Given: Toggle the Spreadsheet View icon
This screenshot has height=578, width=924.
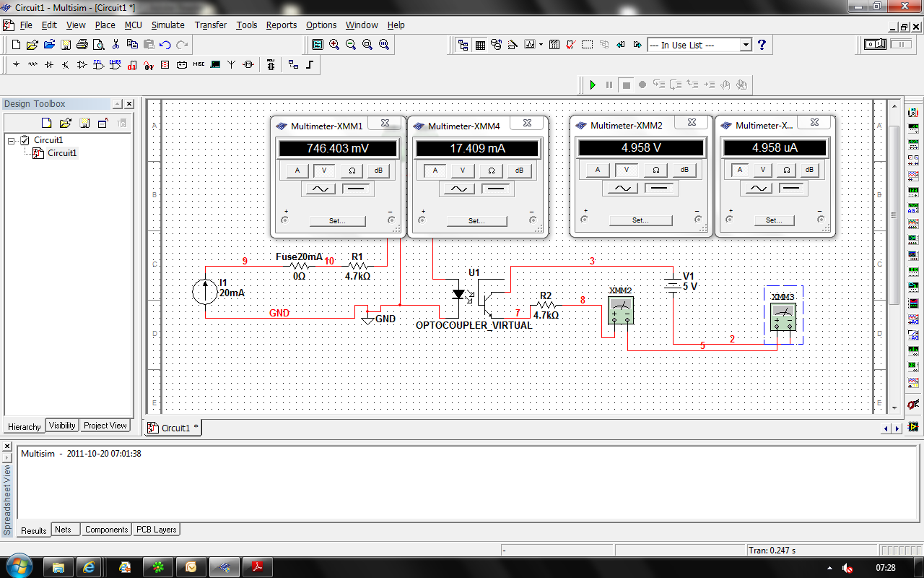Looking at the screenshot, I should pyautogui.click(x=480, y=44).
